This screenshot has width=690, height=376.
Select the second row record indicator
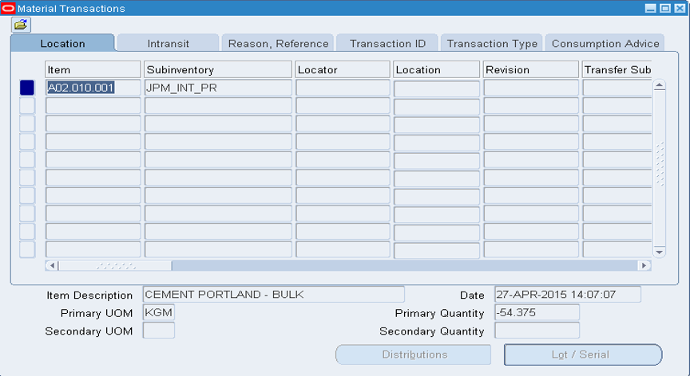pos(27,106)
